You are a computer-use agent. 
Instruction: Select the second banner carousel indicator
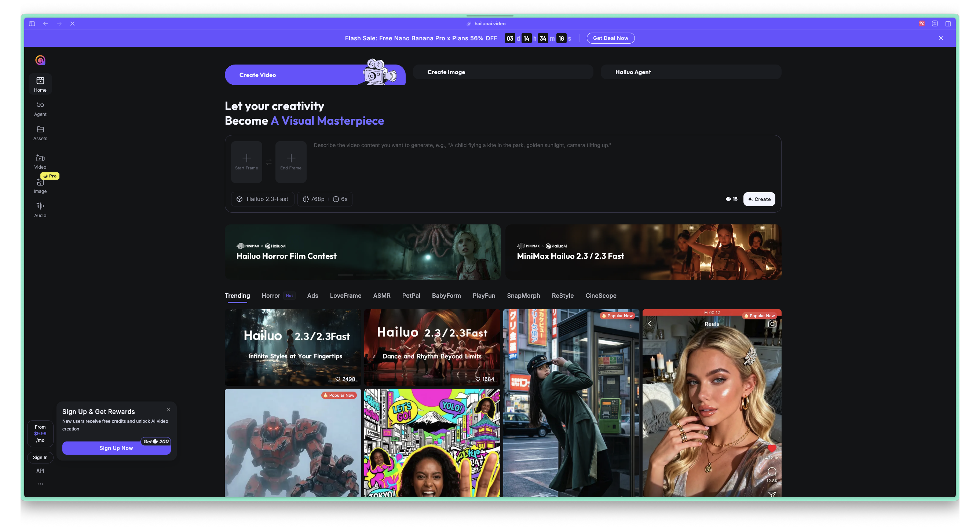tap(363, 275)
